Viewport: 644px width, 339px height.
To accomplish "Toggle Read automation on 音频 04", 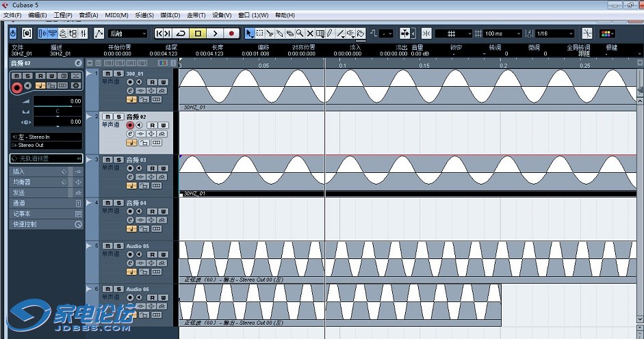I will pyautogui.click(x=152, y=211).
